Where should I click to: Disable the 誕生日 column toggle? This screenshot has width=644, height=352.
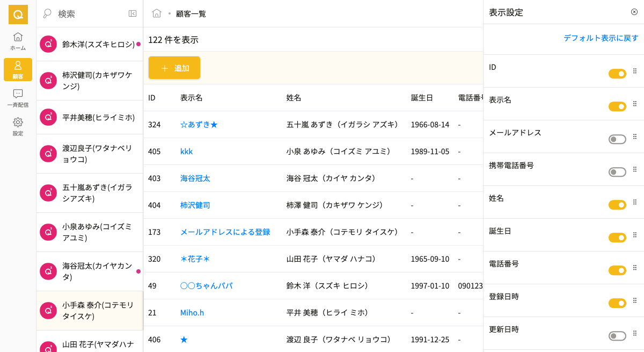coord(617,238)
